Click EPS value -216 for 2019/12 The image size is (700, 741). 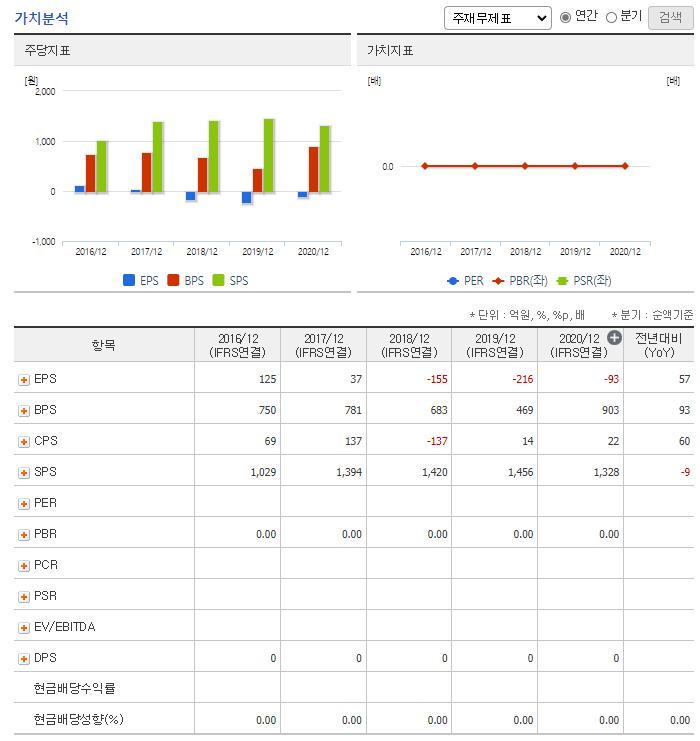coord(523,379)
